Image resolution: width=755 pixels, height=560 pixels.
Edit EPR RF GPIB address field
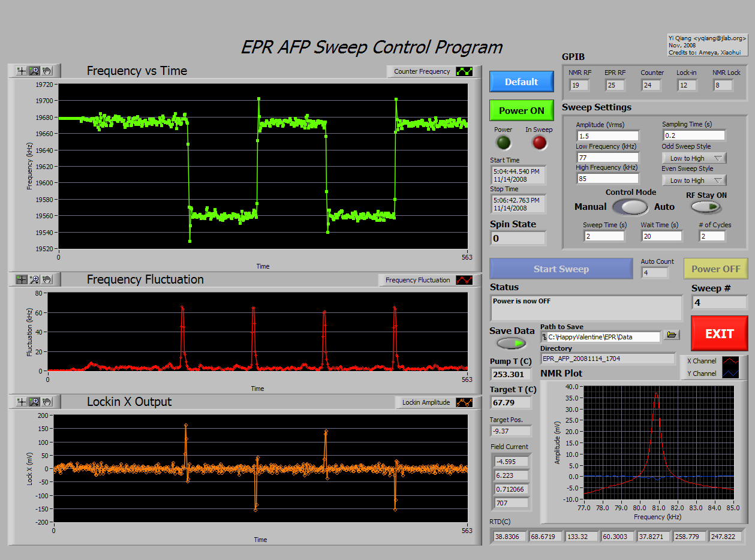[615, 85]
